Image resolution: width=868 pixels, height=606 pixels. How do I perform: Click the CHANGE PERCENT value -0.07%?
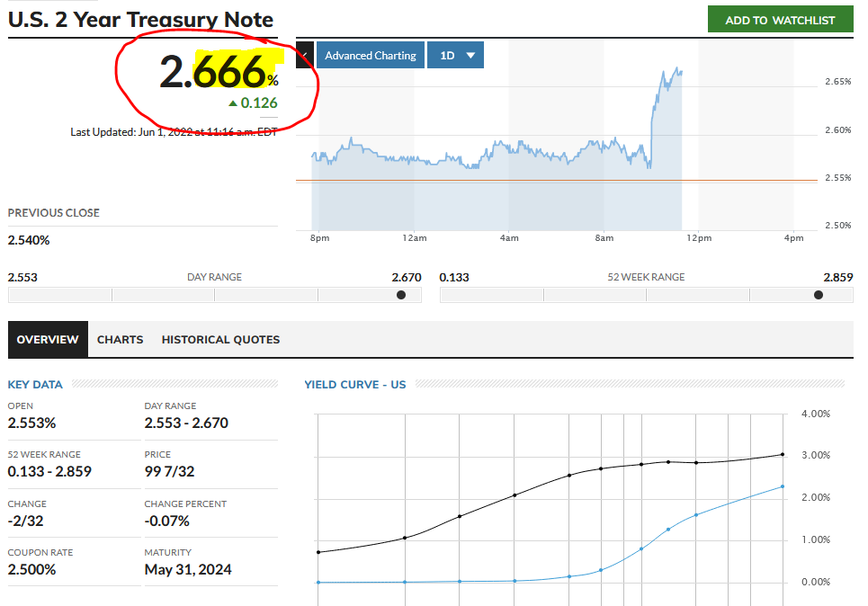[x=167, y=521]
